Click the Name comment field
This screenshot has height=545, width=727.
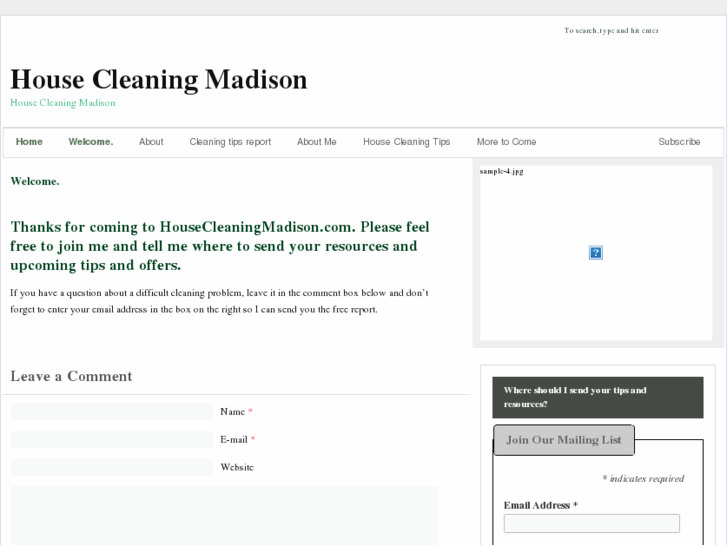point(112,411)
